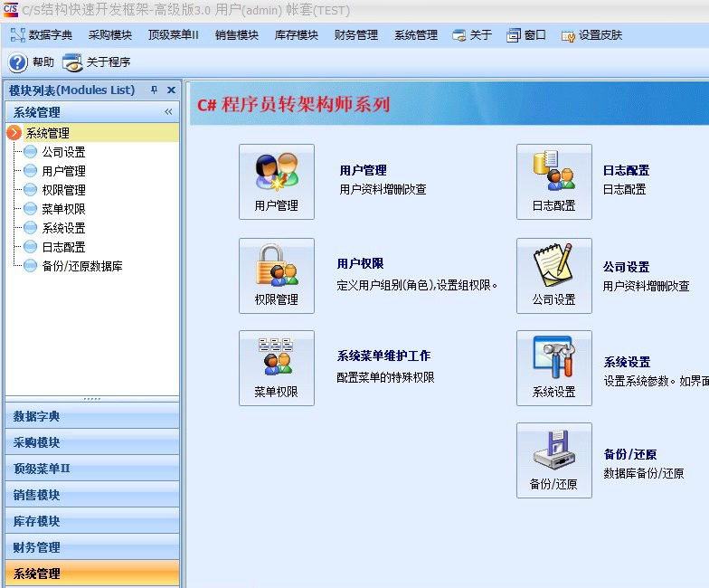Click the text 数据库备份/还原

[644, 474]
